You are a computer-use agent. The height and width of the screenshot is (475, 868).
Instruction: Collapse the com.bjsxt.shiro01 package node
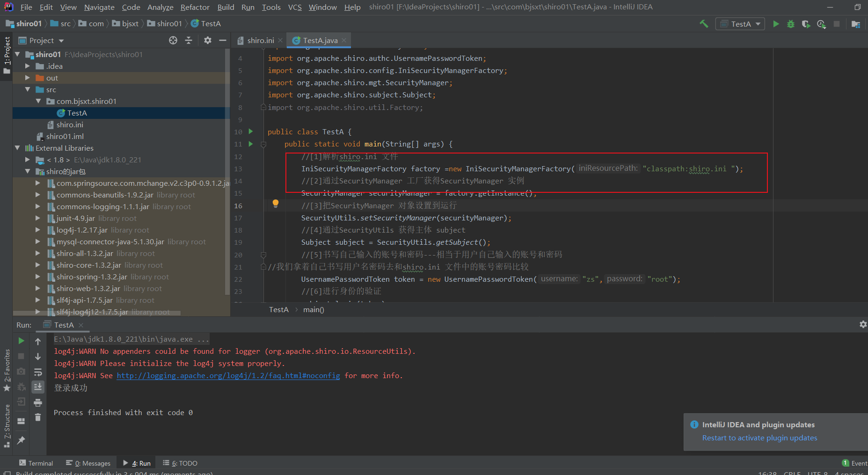(x=38, y=101)
